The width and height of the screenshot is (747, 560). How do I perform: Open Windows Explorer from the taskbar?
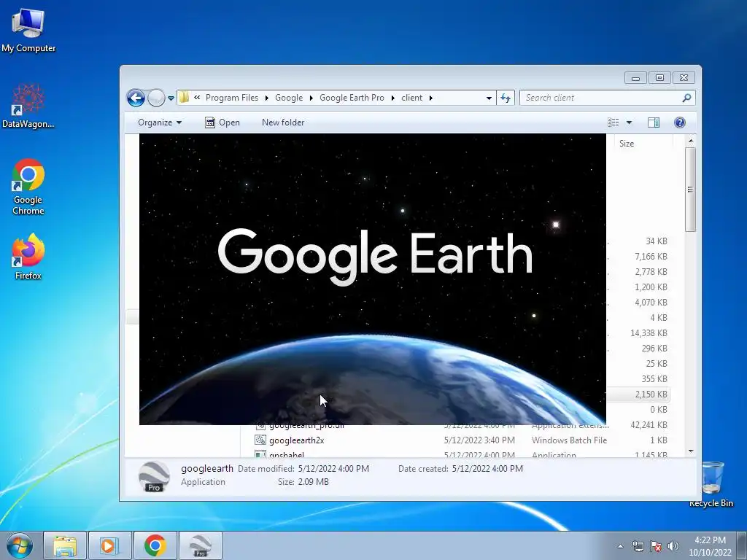65,545
